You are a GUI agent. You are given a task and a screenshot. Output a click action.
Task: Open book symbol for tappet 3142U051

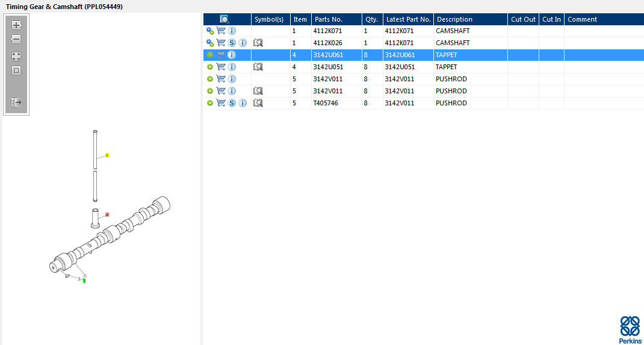pos(258,67)
